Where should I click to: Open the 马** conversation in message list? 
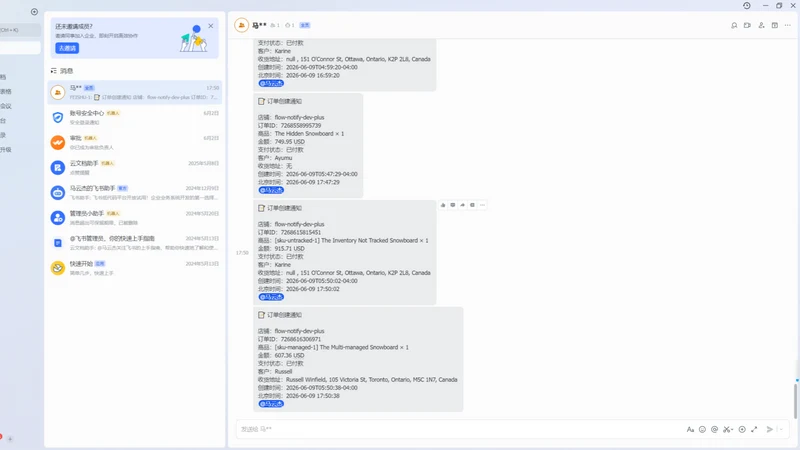(x=135, y=92)
